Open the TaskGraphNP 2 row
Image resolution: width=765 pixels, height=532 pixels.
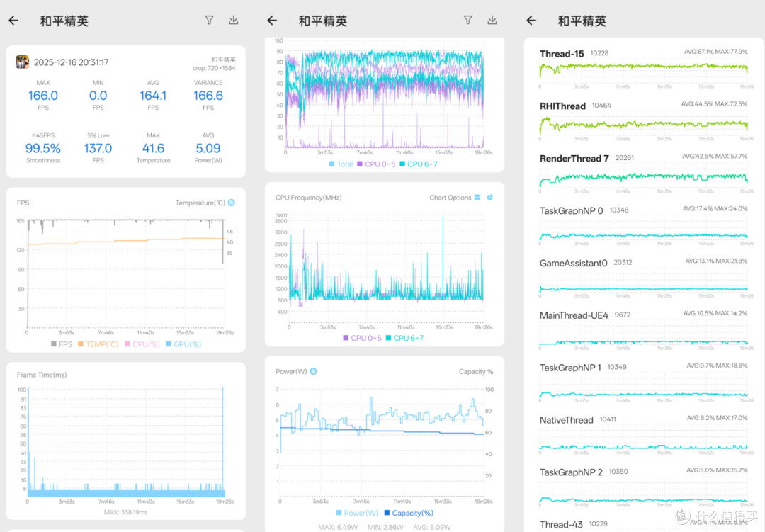point(643,486)
